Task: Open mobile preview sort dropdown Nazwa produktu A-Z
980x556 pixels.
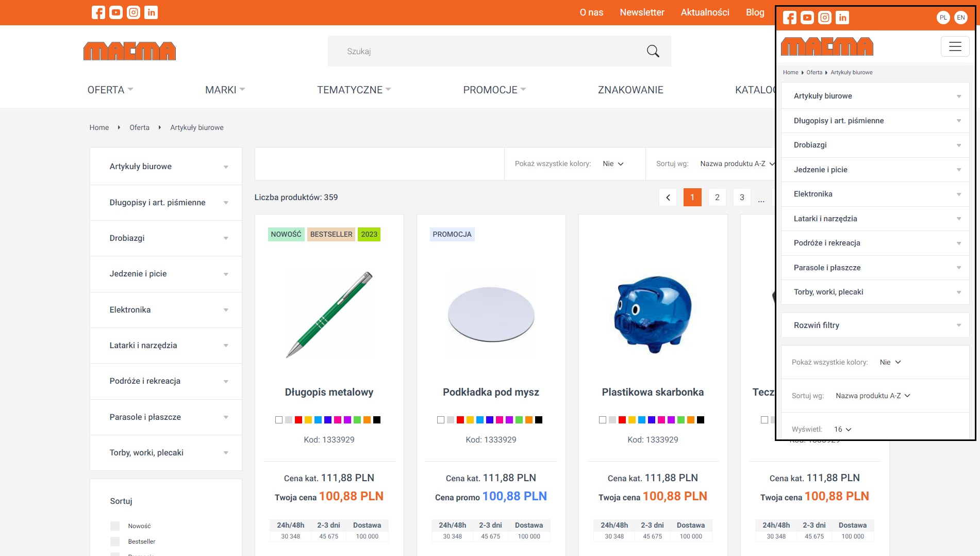Action: [873, 396]
